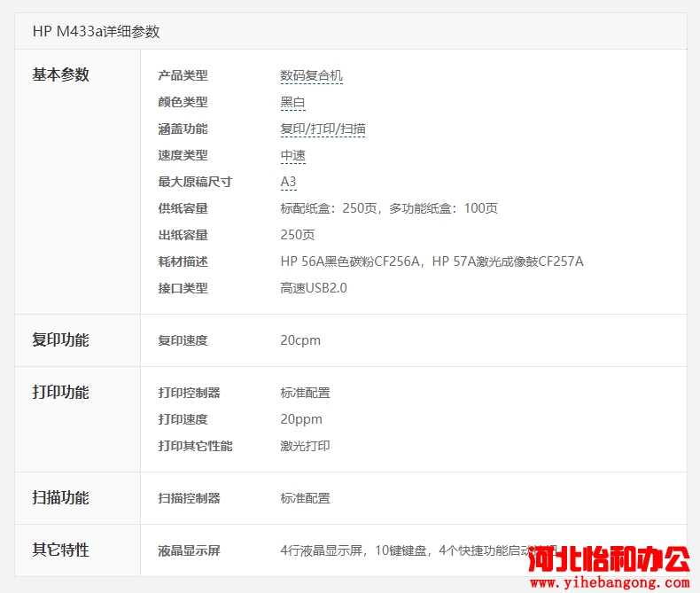Select the 打印功能 section title
This screenshot has height=593, width=700.
pyautogui.click(x=61, y=392)
